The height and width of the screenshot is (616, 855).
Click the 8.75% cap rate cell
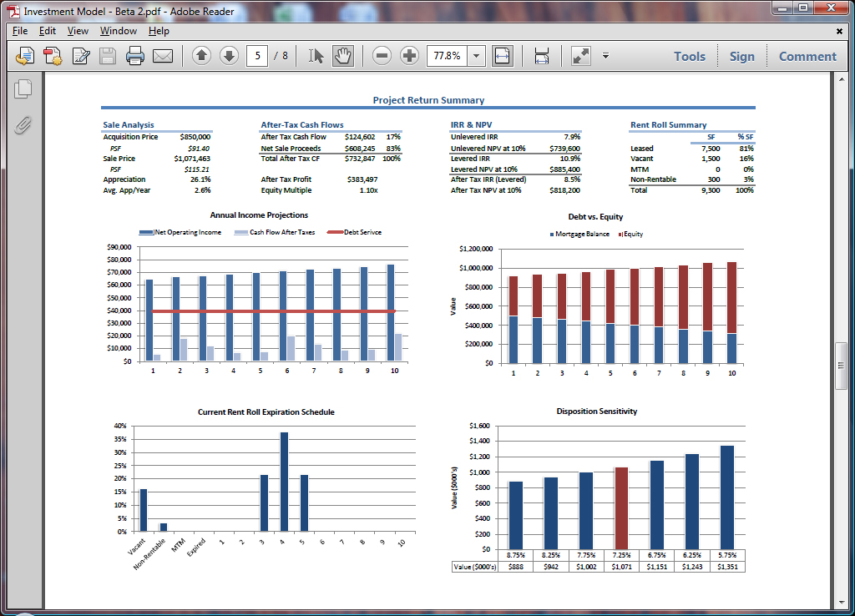pos(516,555)
